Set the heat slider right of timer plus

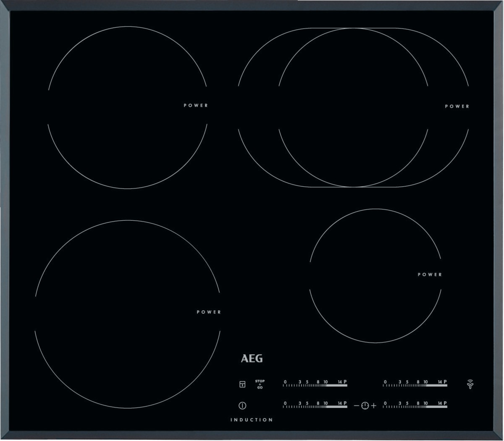415,405
